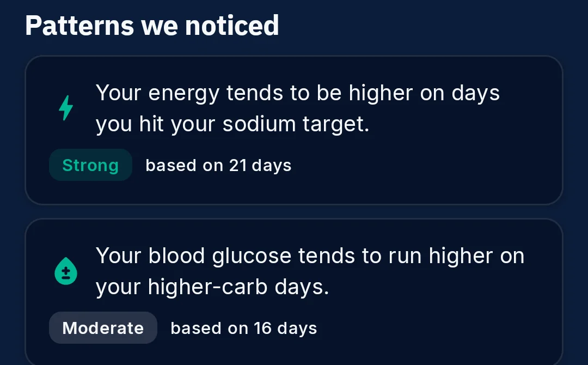Select the Strong confidence badge
This screenshot has width=588, height=365.
coord(90,165)
